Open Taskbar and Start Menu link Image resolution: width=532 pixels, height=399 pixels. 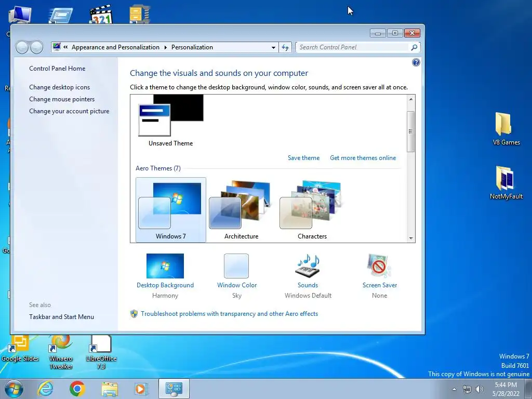pos(61,316)
